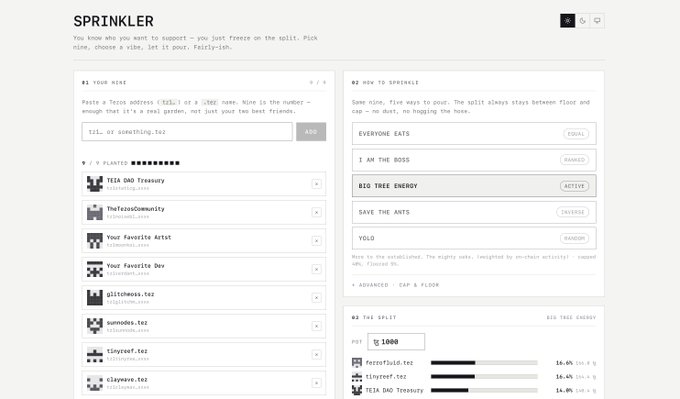Select system theme monitor icon
This screenshot has height=399, width=680.
point(597,20)
